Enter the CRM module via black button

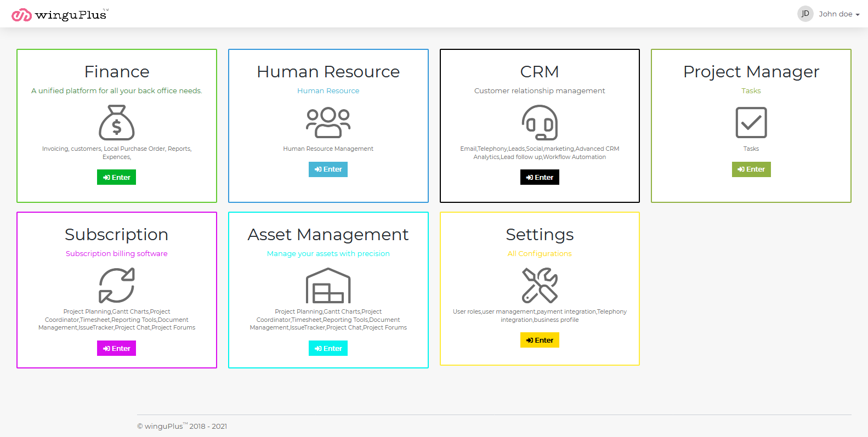(540, 177)
